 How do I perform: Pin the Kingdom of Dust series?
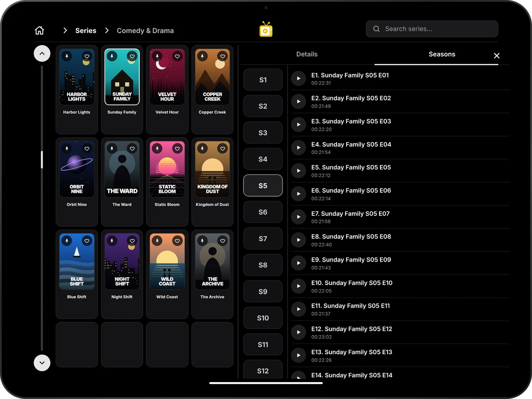202,149
